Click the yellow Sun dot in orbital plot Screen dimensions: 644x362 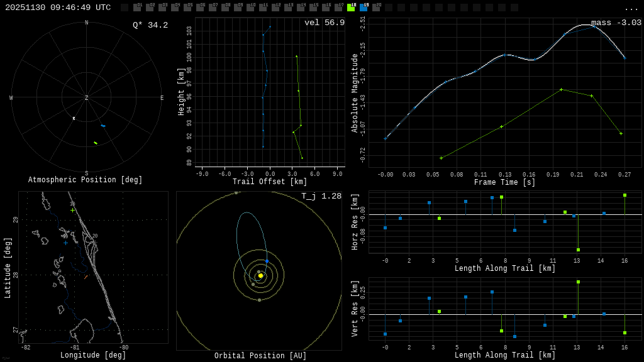coord(260,275)
